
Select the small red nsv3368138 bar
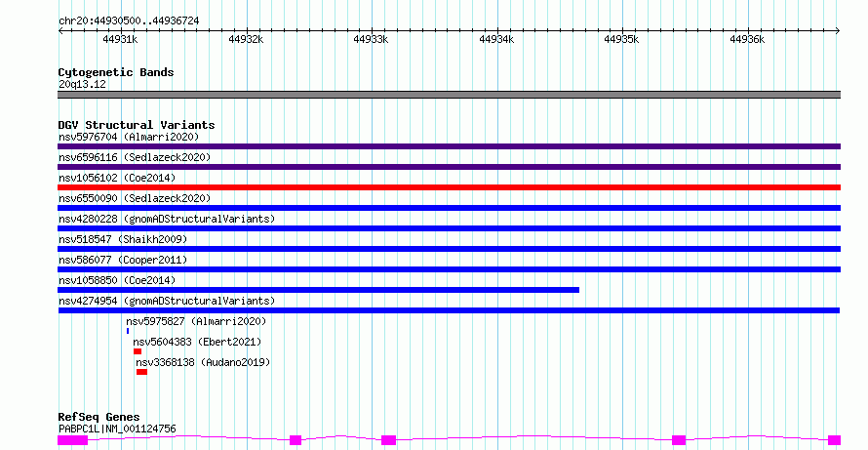pos(141,372)
